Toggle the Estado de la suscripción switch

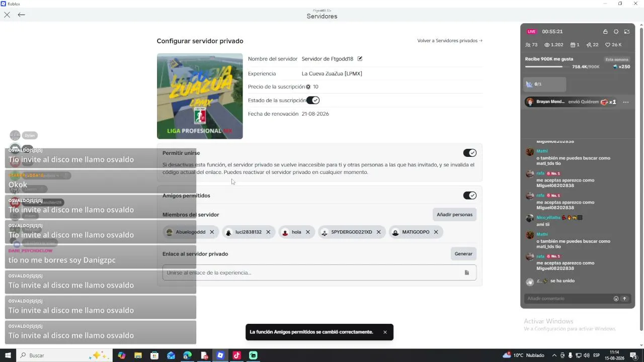tap(313, 101)
